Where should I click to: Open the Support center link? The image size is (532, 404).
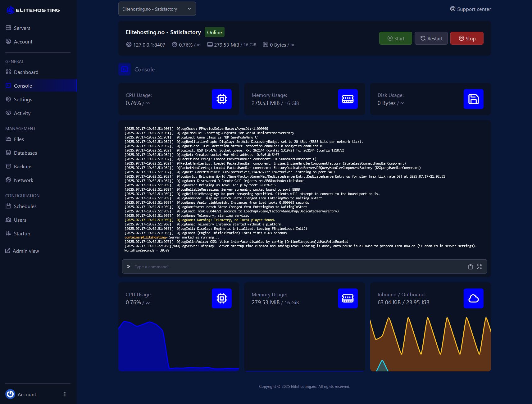(471, 9)
